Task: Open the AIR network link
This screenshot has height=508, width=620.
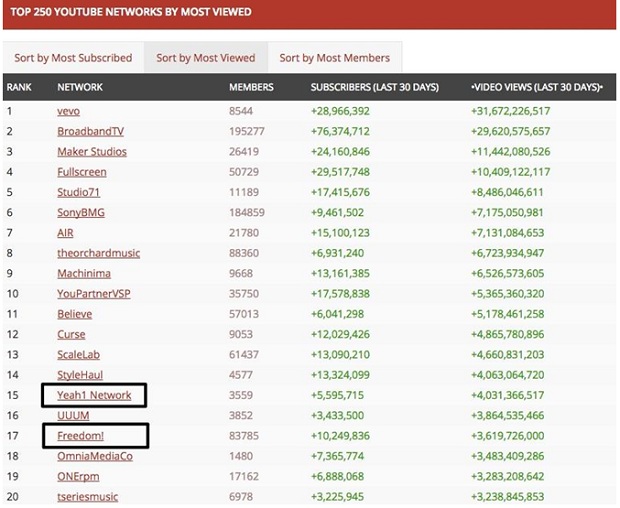Action: coord(65,233)
